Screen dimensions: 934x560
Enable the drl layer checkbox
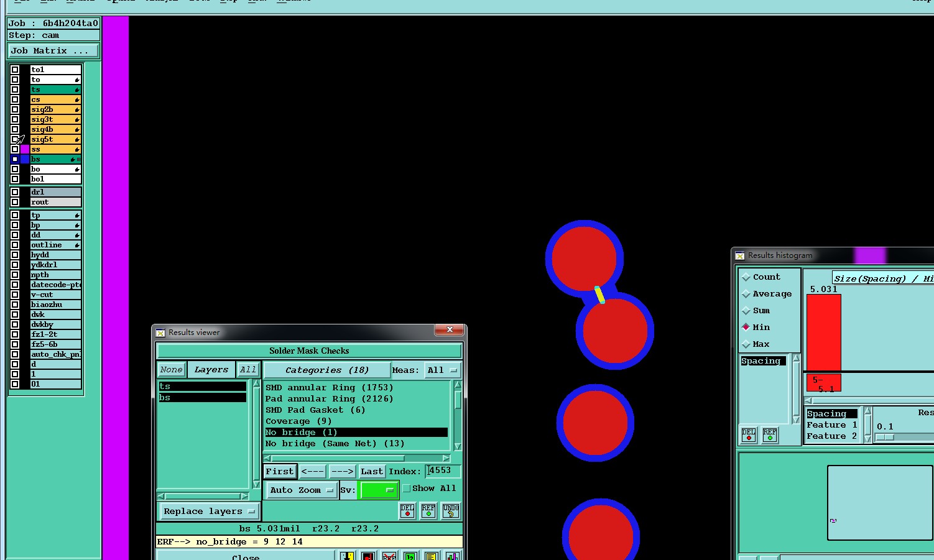pos(15,192)
